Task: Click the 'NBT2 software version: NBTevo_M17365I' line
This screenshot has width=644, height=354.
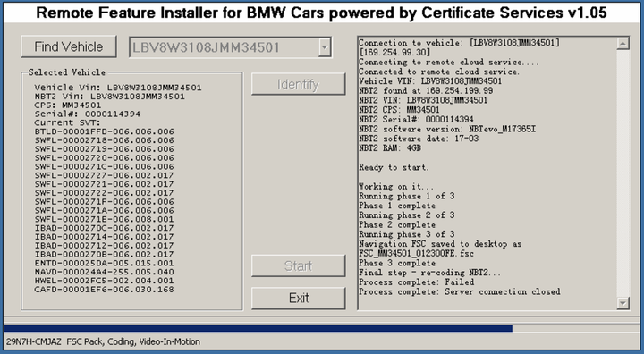Action: point(447,129)
